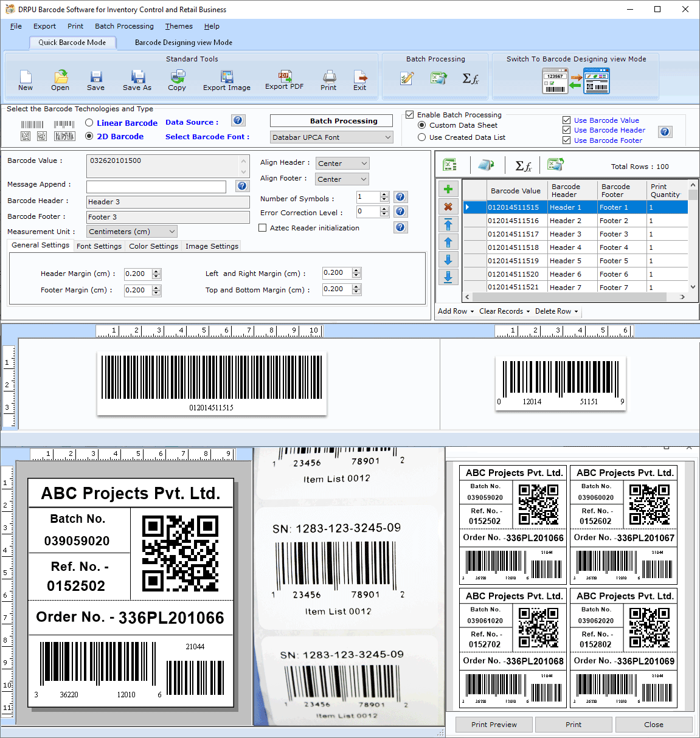
Task: Move row to bottom with arrow icon
Action: click(x=448, y=277)
